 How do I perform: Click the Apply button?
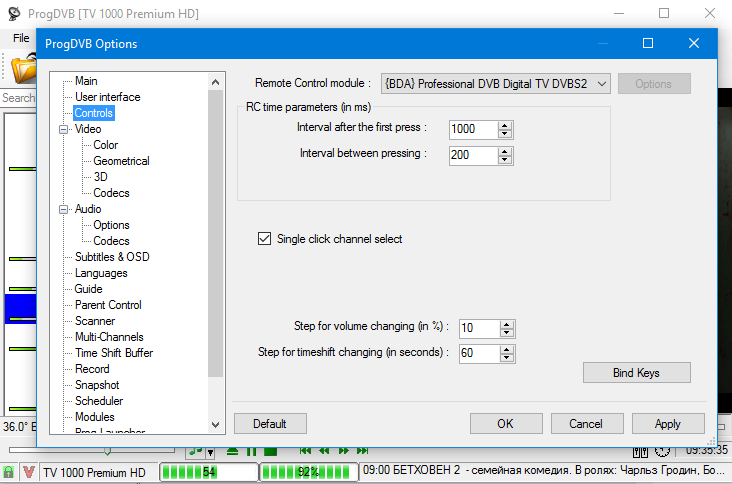coord(667,424)
